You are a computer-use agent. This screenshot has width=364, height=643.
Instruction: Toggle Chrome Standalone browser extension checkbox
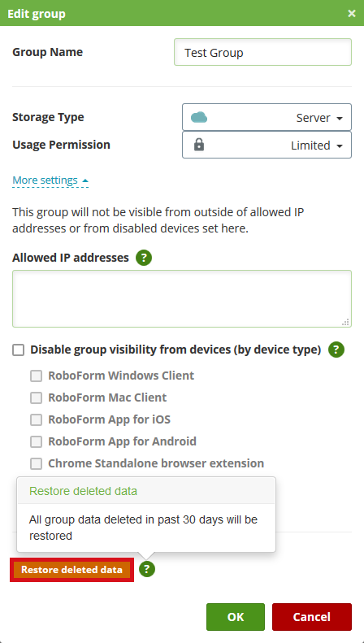point(36,464)
